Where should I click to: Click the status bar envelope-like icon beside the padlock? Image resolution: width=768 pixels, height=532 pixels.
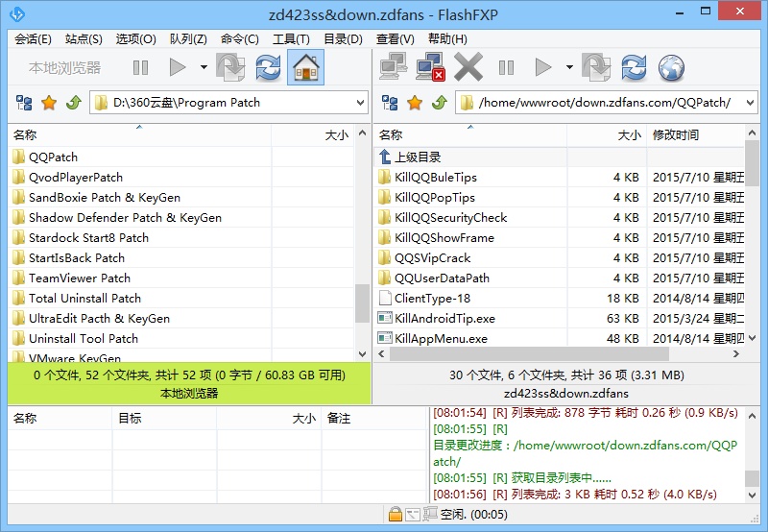pyautogui.click(x=413, y=515)
